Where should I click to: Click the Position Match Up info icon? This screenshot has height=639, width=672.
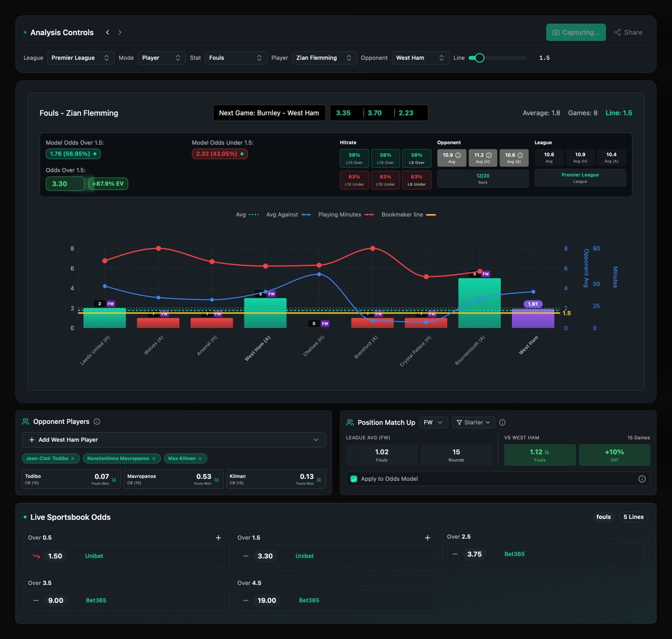(502, 422)
